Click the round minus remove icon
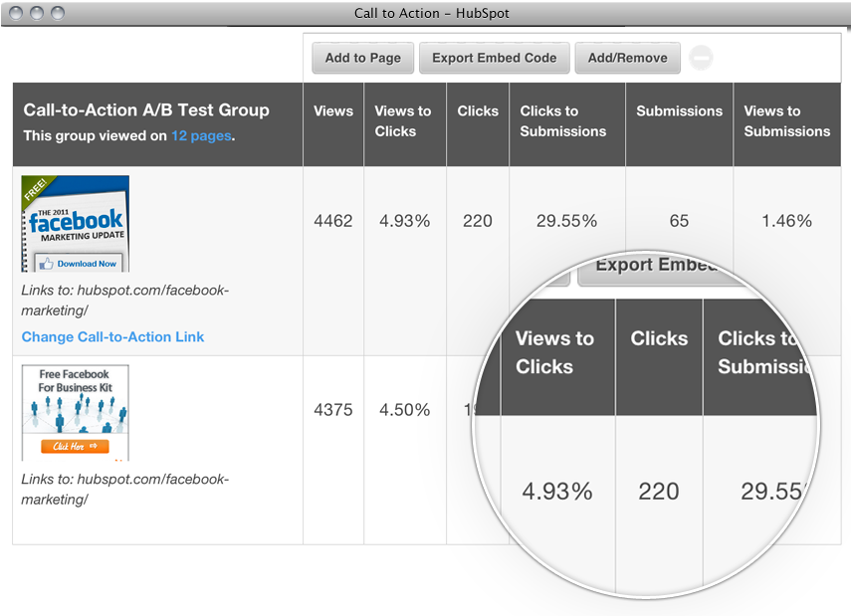The height and width of the screenshot is (616, 851). click(701, 58)
